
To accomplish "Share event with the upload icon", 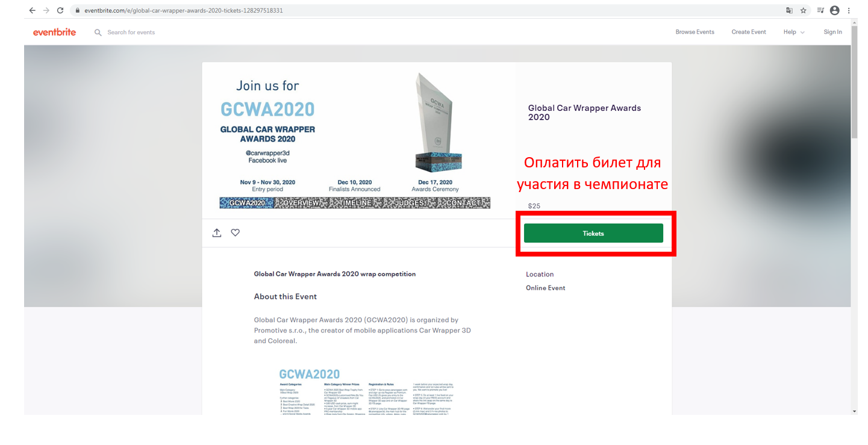I will point(217,232).
